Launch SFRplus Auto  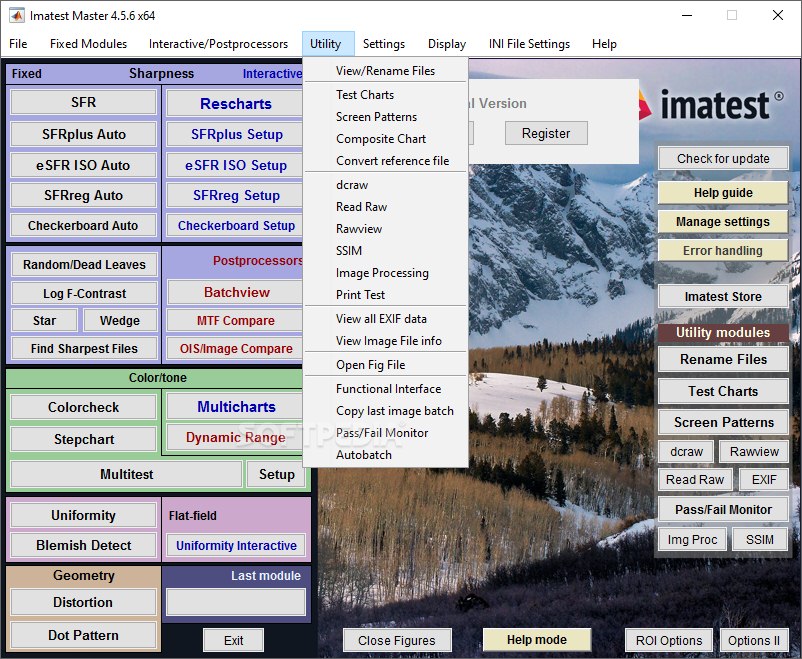[83, 135]
